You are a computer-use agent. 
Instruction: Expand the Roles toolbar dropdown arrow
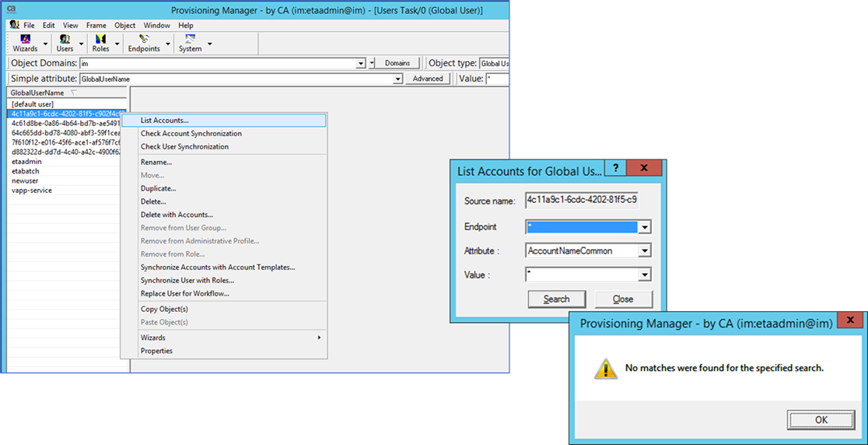click(117, 43)
